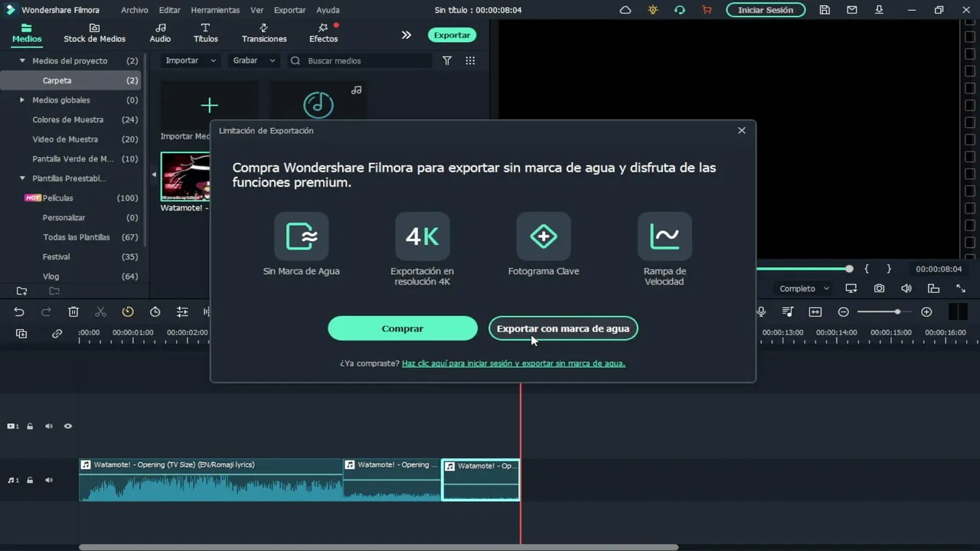Click the login link to export without watermark

coord(514,364)
